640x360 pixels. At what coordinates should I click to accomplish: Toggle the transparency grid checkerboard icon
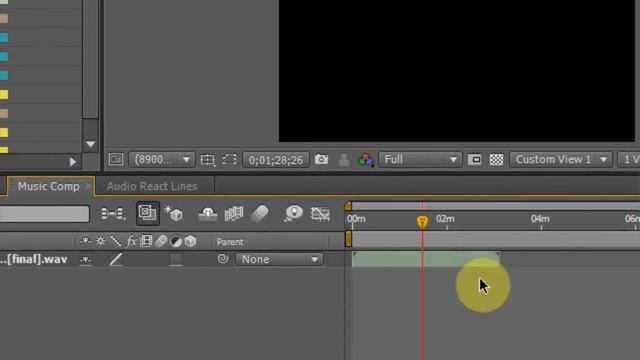(496, 160)
